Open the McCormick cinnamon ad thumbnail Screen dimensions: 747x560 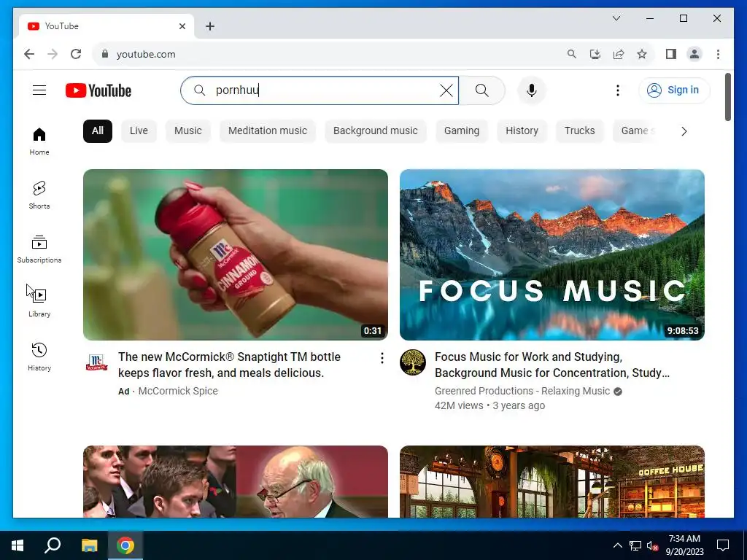point(236,254)
